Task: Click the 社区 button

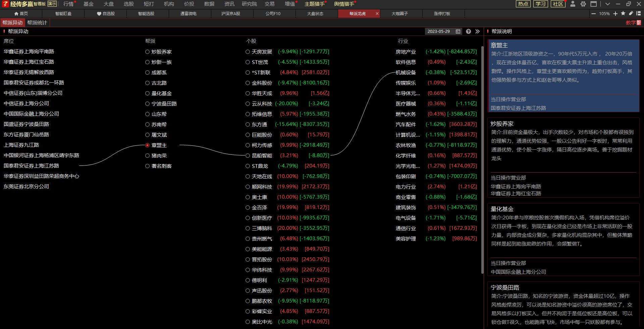Action: pos(558,4)
